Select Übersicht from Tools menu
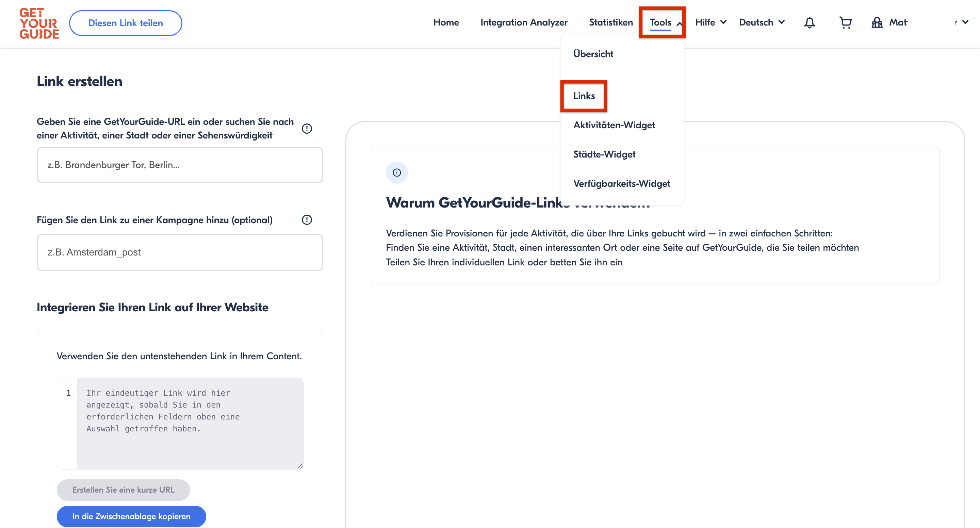Screen dimensions: 980x528 click(x=593, y=54)
